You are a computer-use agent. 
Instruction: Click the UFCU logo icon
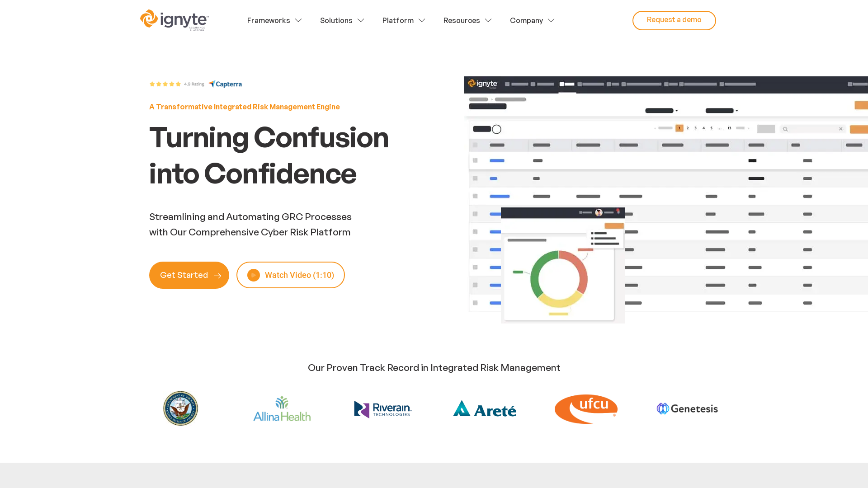585,408
